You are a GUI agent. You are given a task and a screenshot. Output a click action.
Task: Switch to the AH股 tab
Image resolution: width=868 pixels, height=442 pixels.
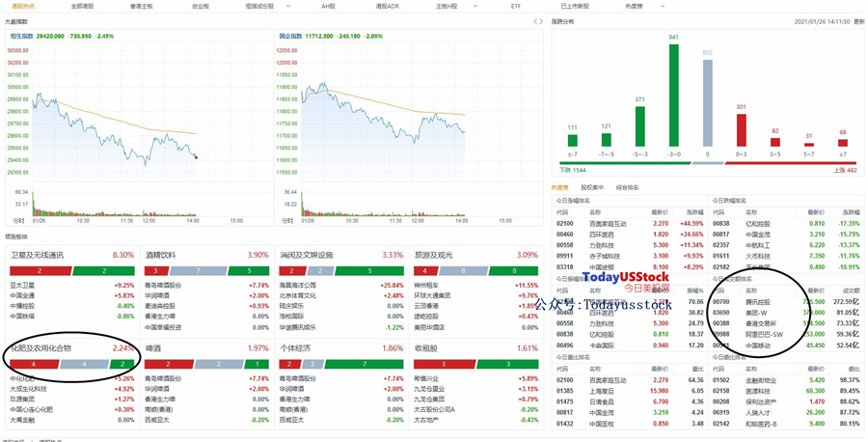(329, 6)
